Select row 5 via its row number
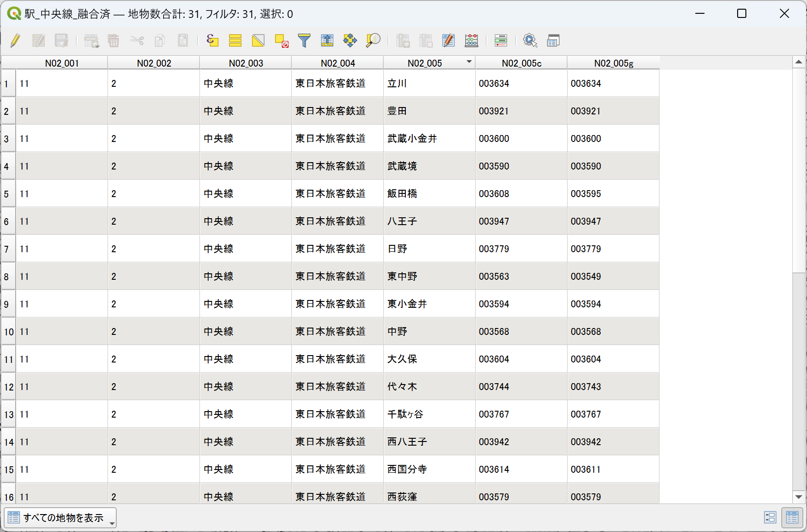 pos(8,194)
